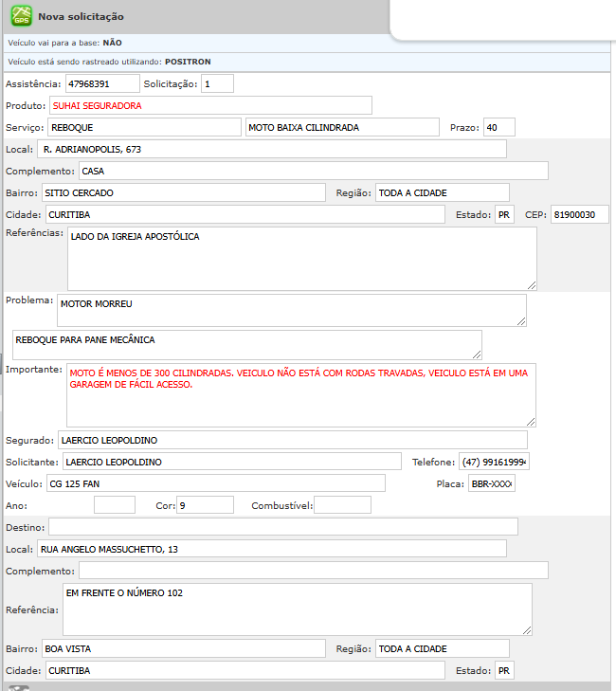This screenshot has width=616, height=691.
Task: Click origin Local field R. ADRIANOPOLIS, 673
Action: tap(272, 149)
